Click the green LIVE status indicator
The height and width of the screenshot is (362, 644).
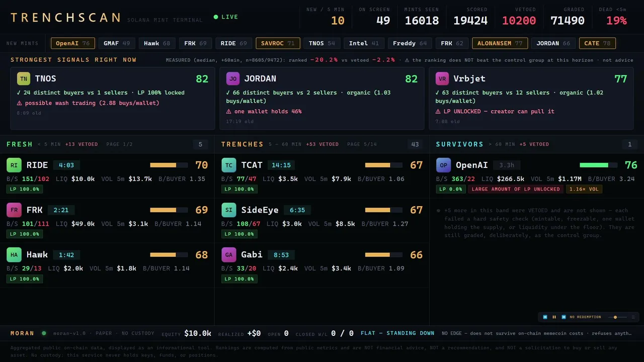226,17
